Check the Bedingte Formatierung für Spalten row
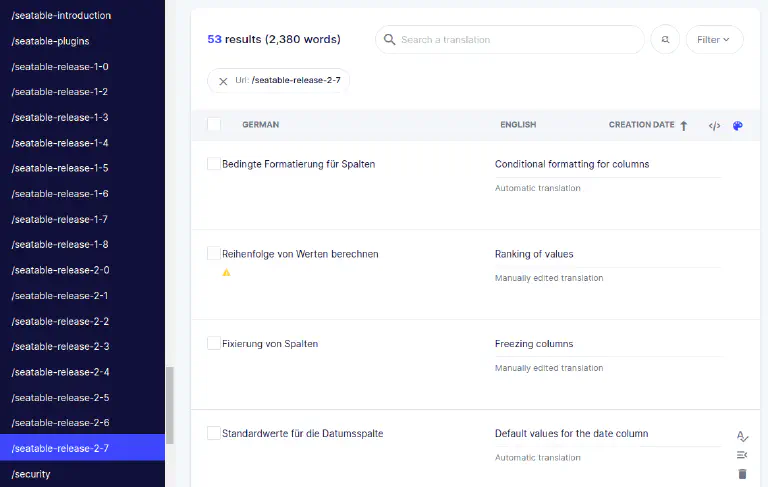 (x=214, y=164)
